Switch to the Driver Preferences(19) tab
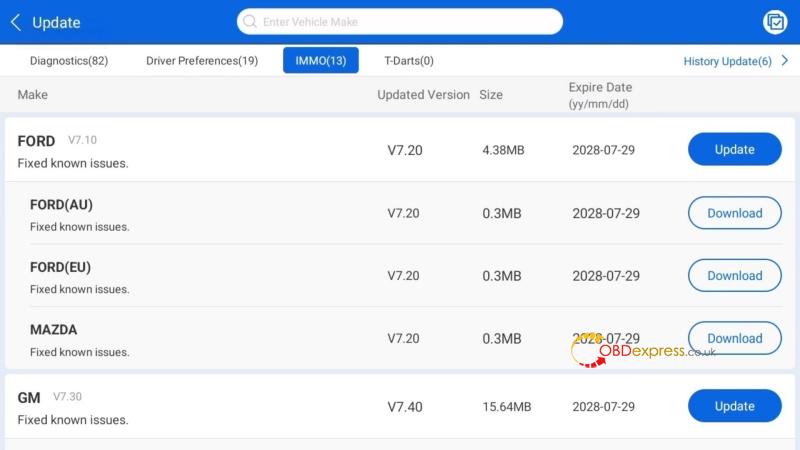The width and height of the screenshot is (800, 450). (x=202, y=61)
